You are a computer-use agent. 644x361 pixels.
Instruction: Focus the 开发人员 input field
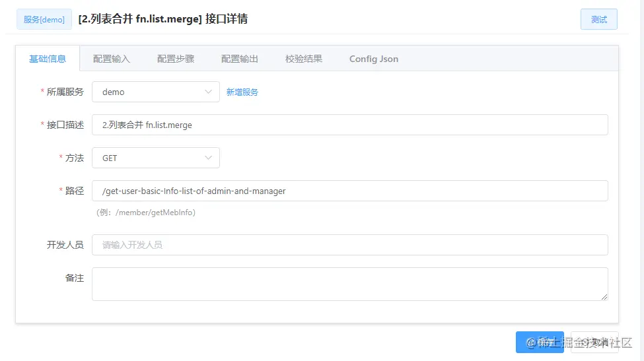click(x=350, y=245)
